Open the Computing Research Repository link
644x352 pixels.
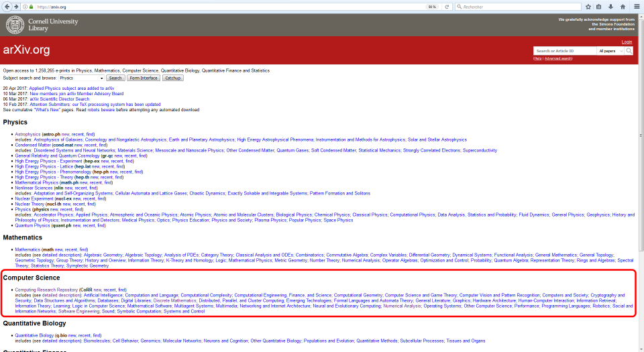pos(46,290)
